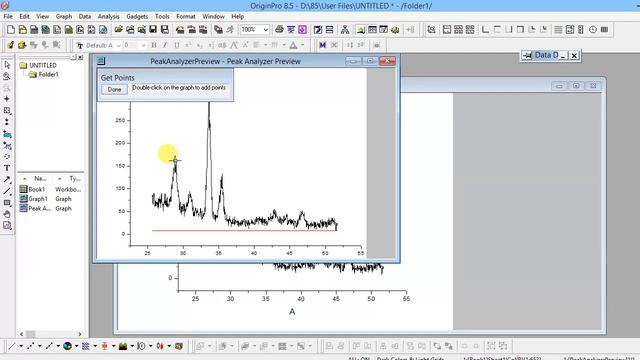640x360 pixels.
Task: Open the Default font name dropdown
Action: [x=119, y=45]
